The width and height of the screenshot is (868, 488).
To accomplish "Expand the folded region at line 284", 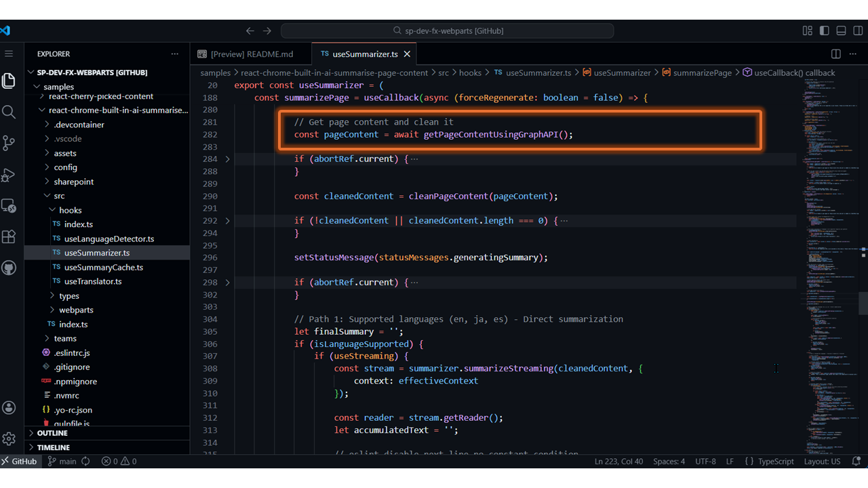I will click(227, 159).
